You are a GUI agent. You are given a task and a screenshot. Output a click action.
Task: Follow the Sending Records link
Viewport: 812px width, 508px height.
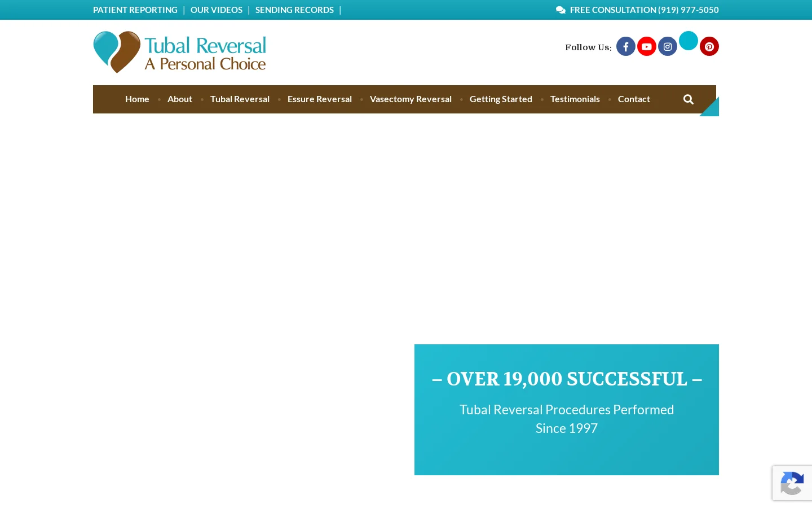tap(294, 10)
